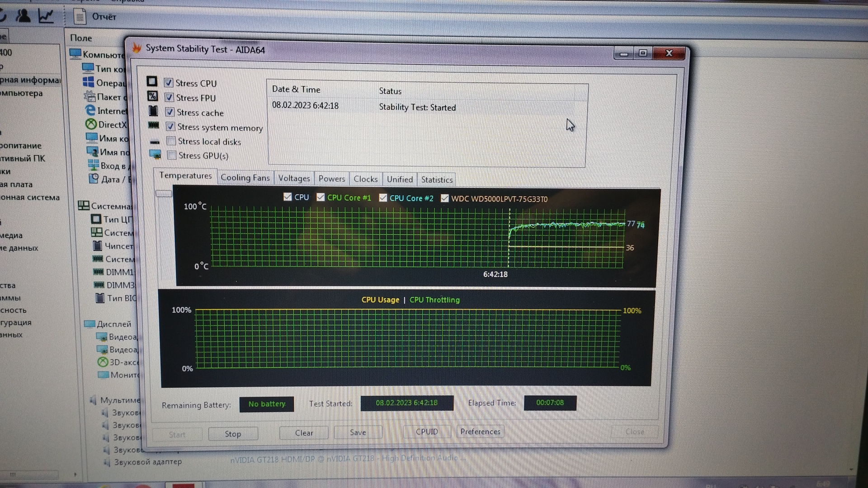Enable the Stress GPU(s) checkbox

tap(171, 155)
